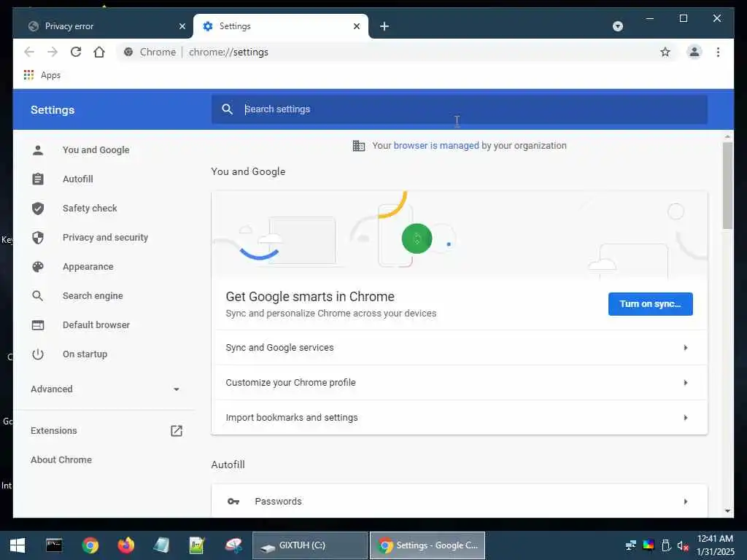Image resolution: width=747 pixels, height=560 pixels.
Task: Open the home page button
Action: click(99, 52)
